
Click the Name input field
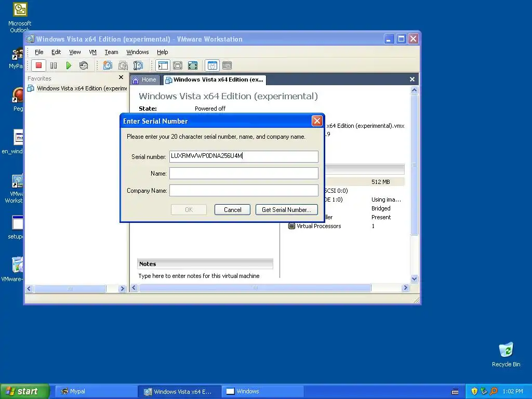tap(244, 173)
